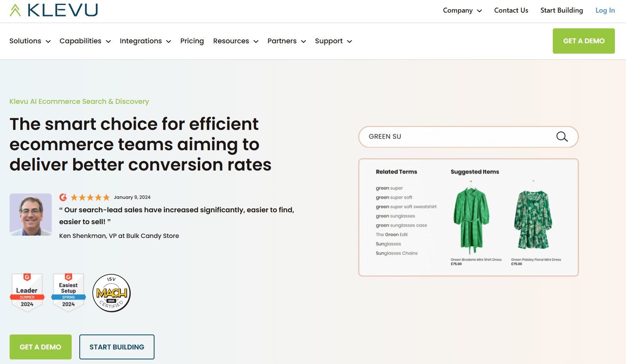The width and height of the screenshot is (626, 364).
Task: Open the Partners dropdown
Action: 287,41
